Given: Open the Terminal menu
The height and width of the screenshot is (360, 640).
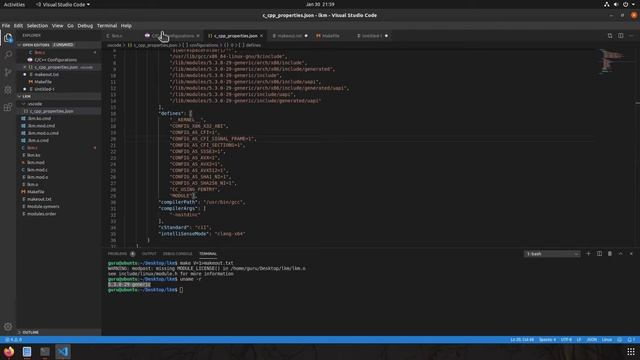Looking at the screenshot, I should click(107, 25).
